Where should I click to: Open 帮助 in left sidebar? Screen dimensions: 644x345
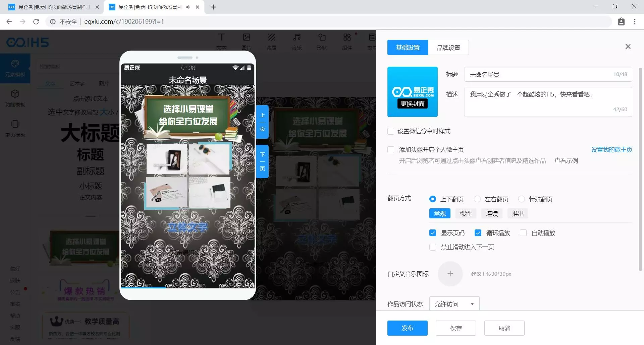[x=15, y=316]
